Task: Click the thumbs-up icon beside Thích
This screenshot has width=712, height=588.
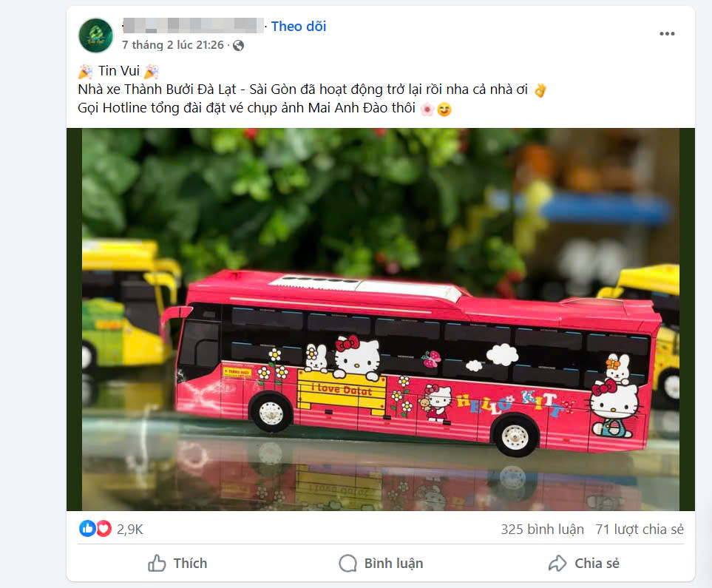Action: [x=157, y=563]
